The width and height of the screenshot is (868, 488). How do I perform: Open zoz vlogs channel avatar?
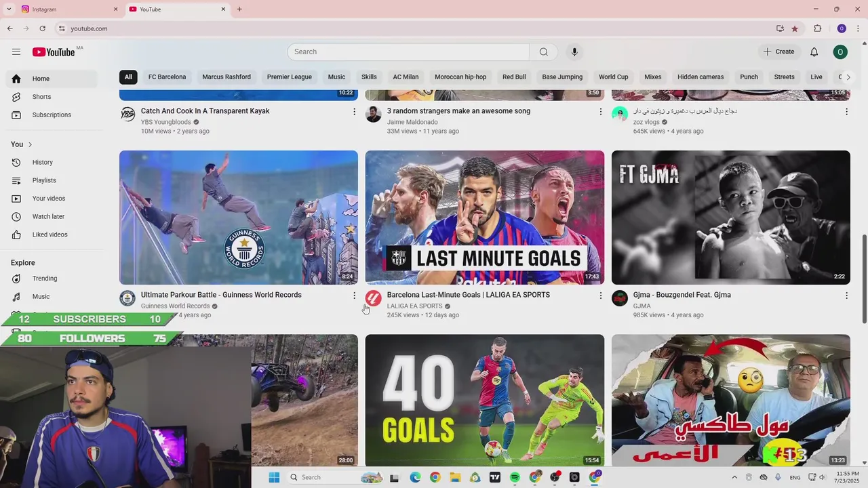pos(620,114)
